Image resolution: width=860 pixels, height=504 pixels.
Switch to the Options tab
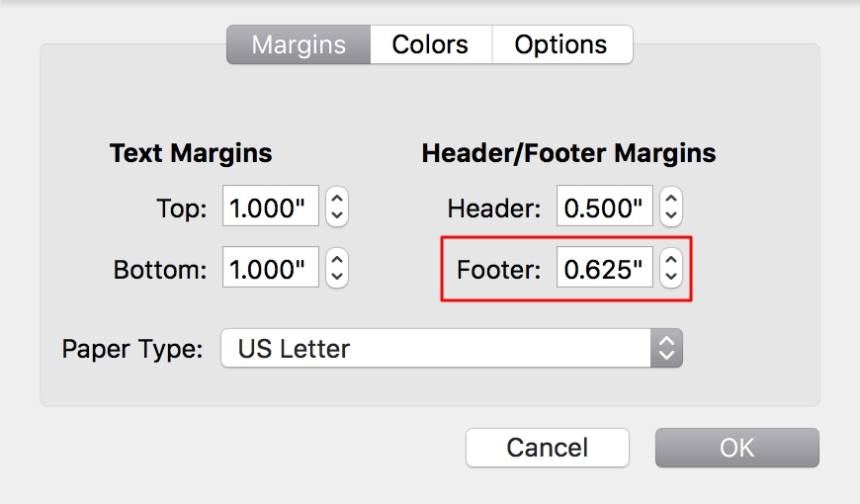pos(561,44)
